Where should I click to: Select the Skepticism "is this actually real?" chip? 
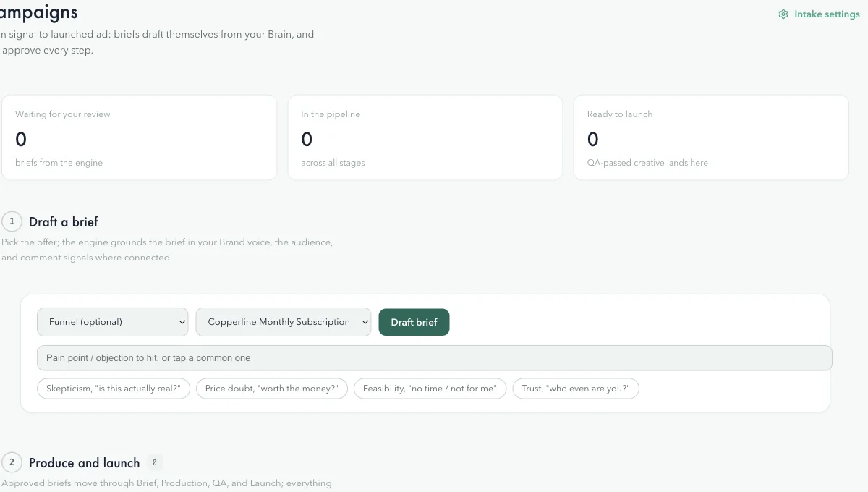(x=114, y=389)
